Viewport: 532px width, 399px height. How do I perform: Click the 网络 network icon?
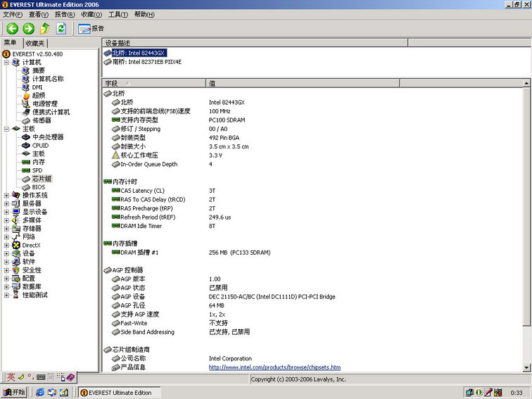pos(16,237)
